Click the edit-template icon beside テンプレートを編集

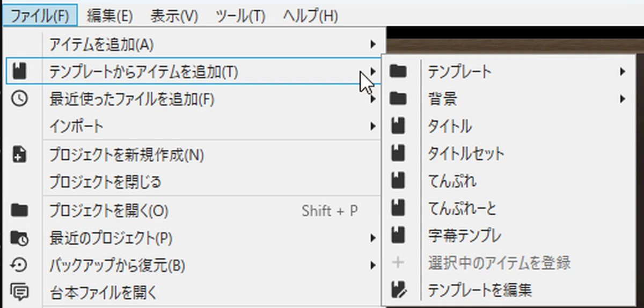[399, 290]
